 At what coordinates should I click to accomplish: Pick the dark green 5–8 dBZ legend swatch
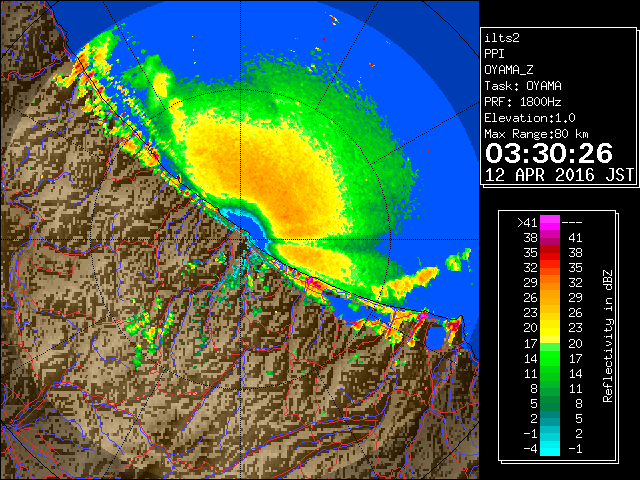click(549, 404)
